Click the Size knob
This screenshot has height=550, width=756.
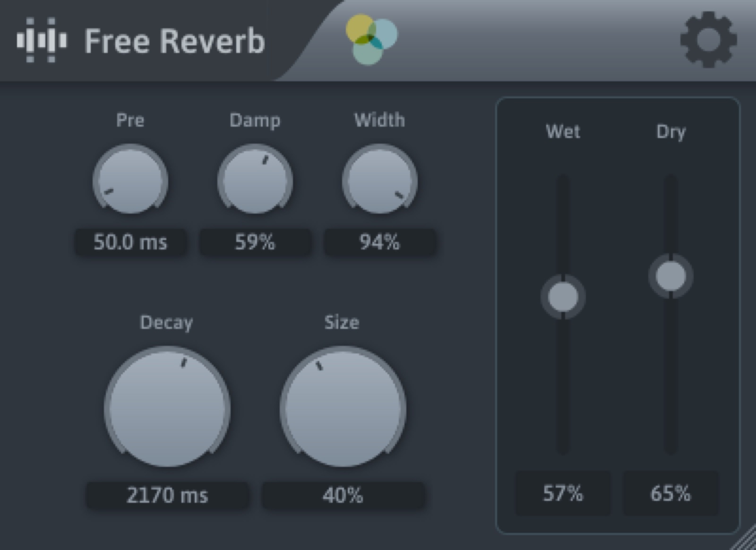click(x=343, y=407)
